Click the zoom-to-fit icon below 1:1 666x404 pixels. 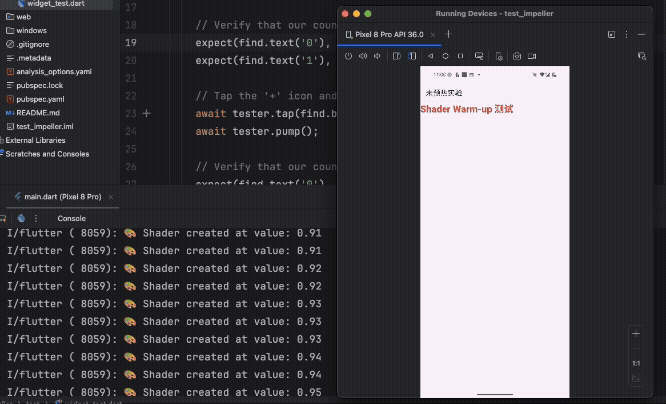(636, 378)
